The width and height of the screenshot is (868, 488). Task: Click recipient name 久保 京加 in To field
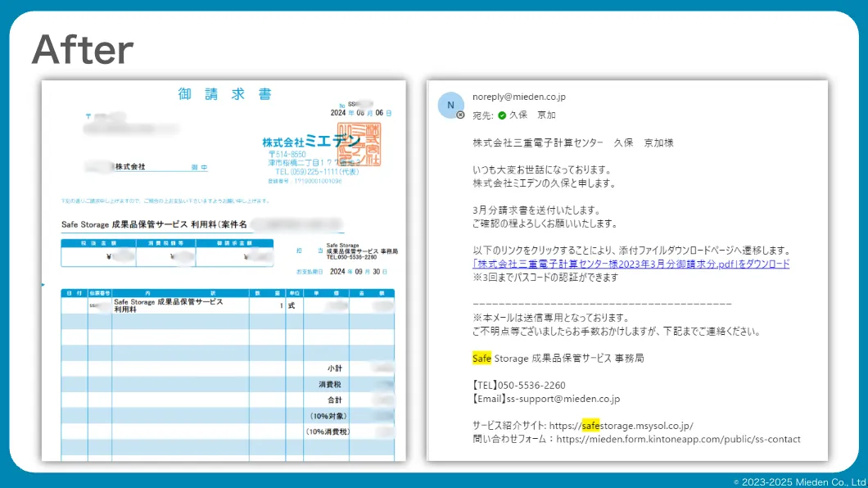[x=532, y=115]
